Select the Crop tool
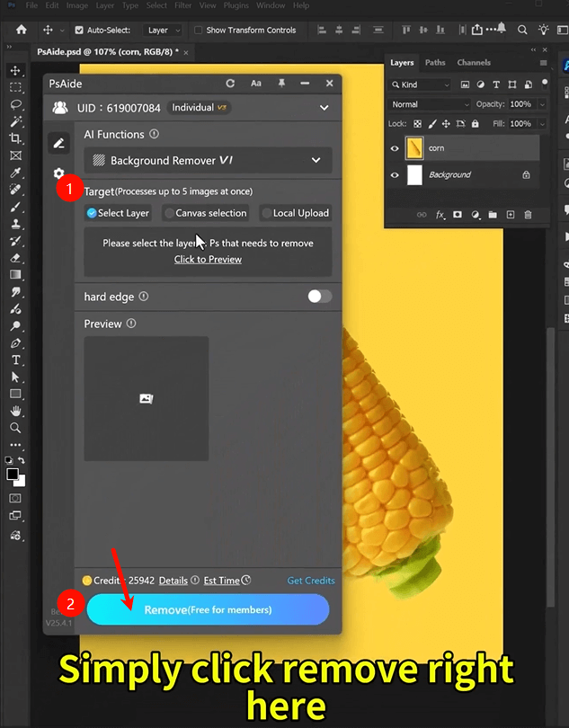 tap(15, 138)
